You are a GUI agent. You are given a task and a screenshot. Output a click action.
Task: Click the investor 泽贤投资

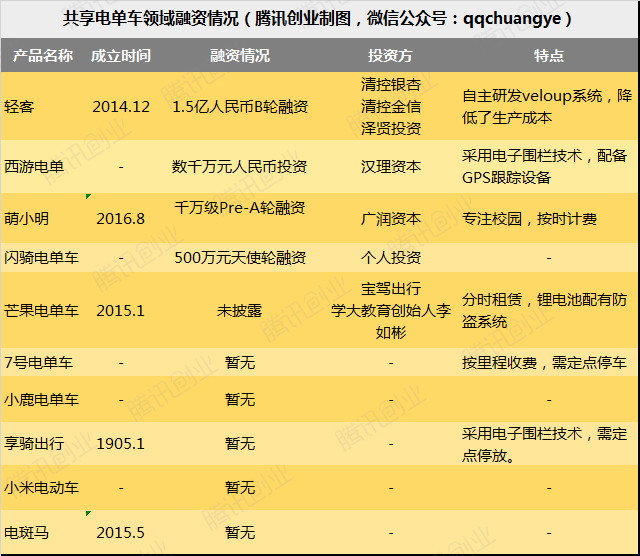[391, 129]
